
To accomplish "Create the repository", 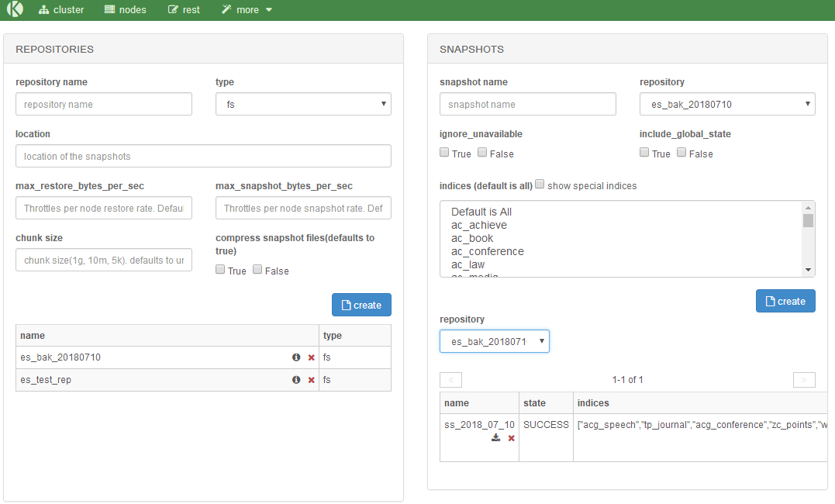I will pos(361,305).
